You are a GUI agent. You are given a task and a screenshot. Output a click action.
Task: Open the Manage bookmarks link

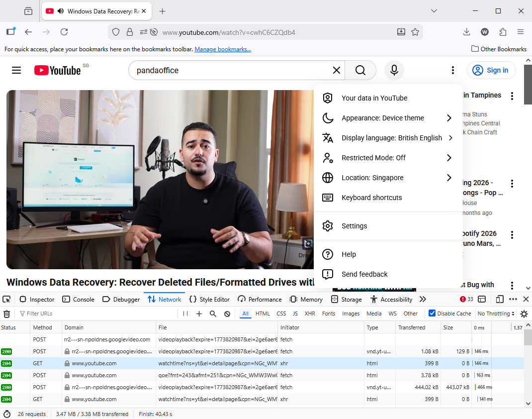[x=222, y=49]
